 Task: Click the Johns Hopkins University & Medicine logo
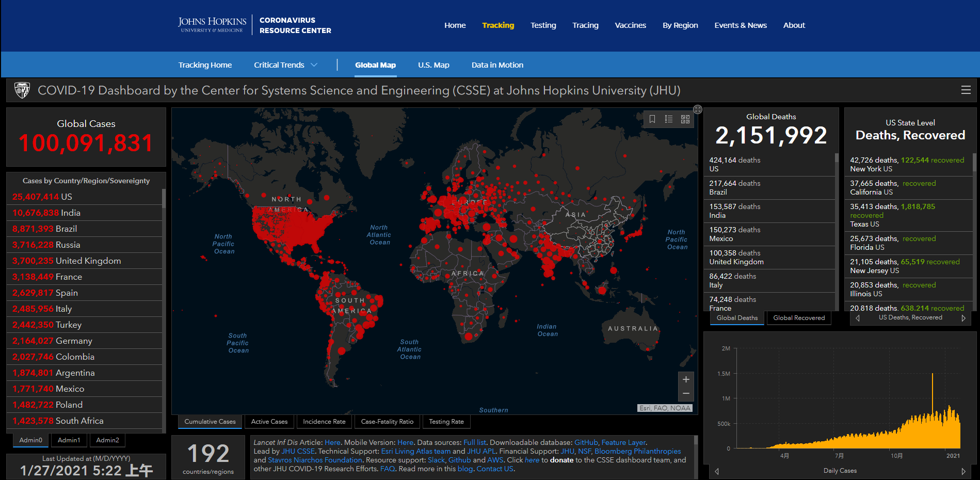[212, 25]
